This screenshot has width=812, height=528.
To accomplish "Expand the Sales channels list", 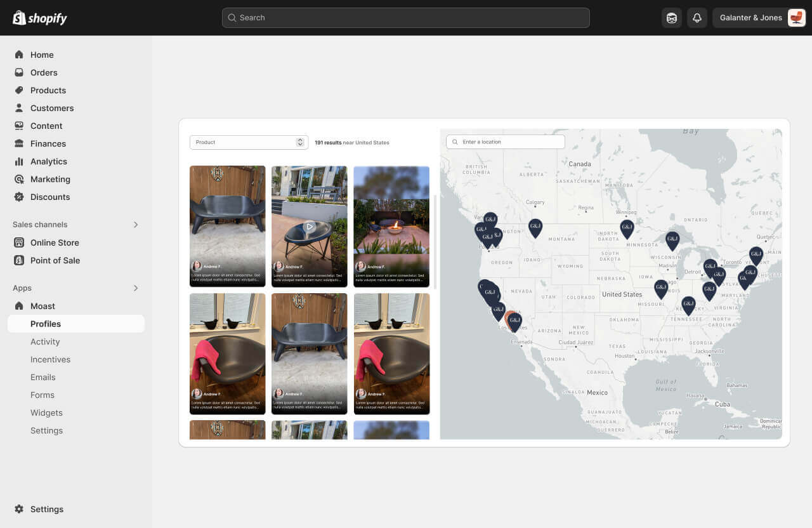I will point(135,224).
